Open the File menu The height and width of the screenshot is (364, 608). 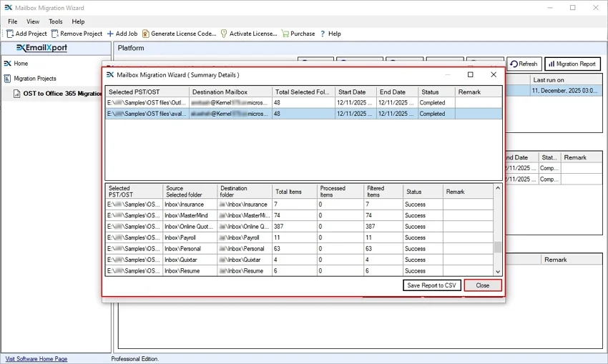pyautogui.click(x=12, y=21)
